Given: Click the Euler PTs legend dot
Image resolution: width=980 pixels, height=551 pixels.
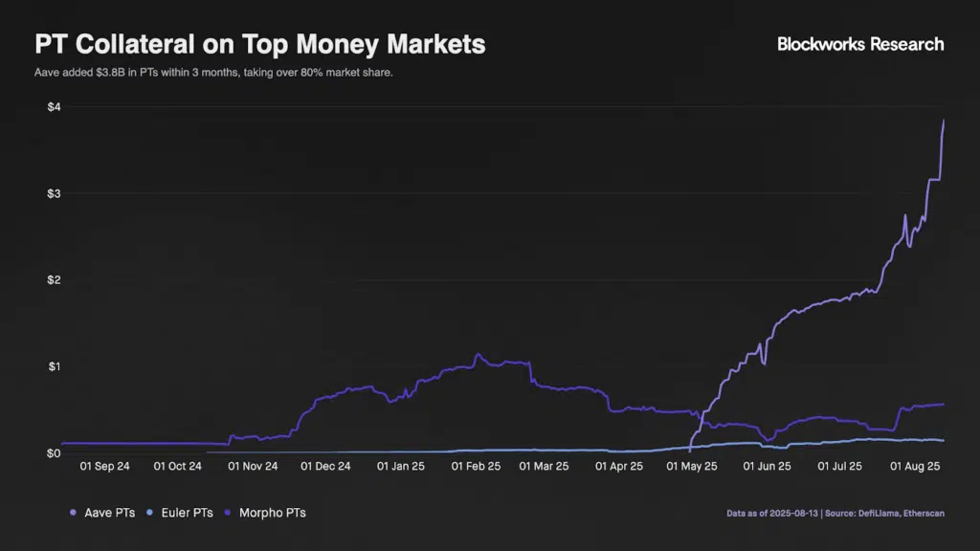Looking at the screenshot, I should (150, 512).
